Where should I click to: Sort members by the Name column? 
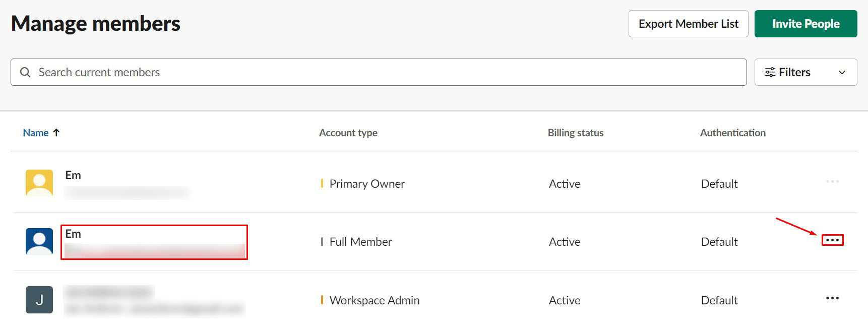(36, 133)
